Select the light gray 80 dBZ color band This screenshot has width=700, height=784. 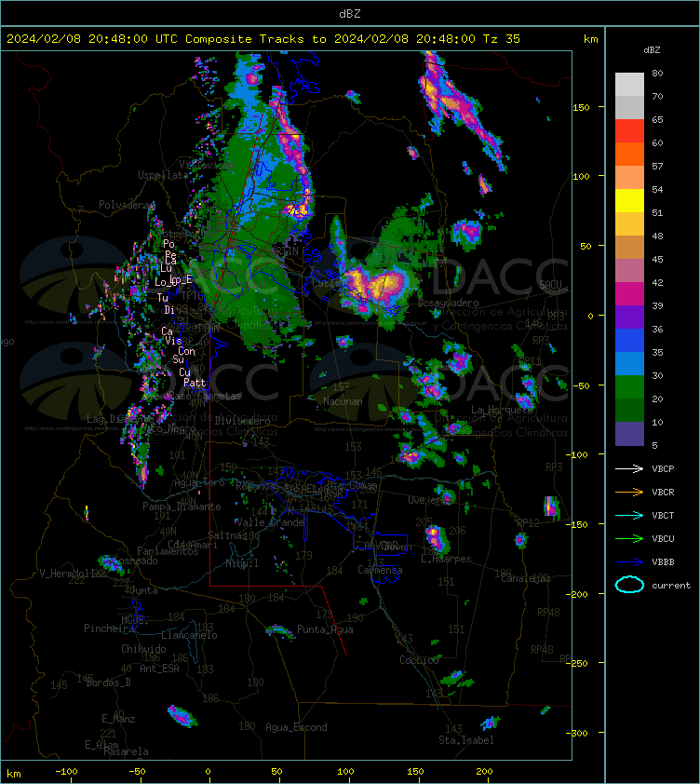pos(629,84)
